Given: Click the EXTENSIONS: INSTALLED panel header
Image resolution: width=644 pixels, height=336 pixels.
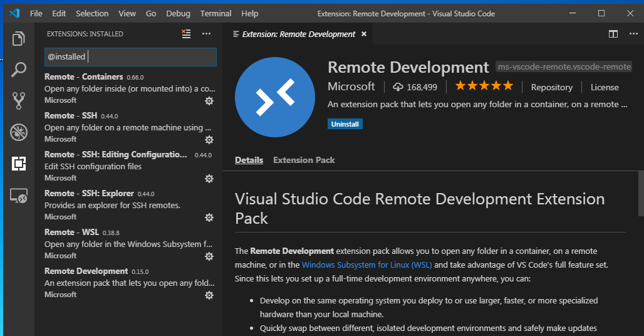Looking at the screenshot, I should (85, 34).
